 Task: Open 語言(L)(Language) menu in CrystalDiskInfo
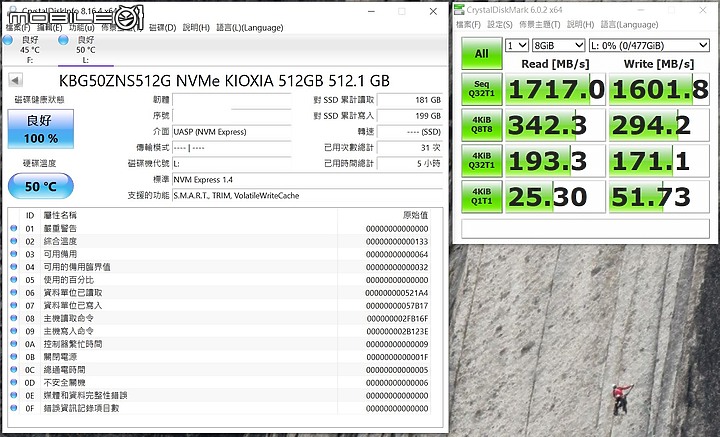250,28
